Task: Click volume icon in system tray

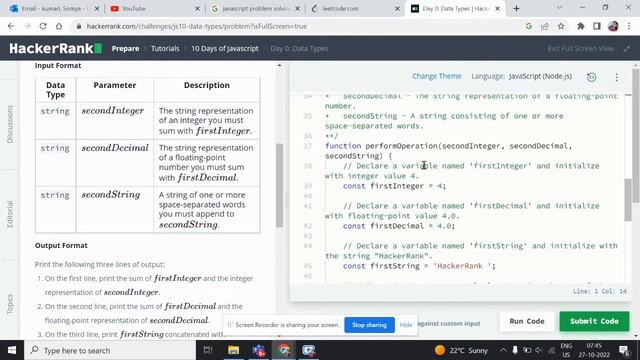Action: pyautogui.click(x=539, y=350)
